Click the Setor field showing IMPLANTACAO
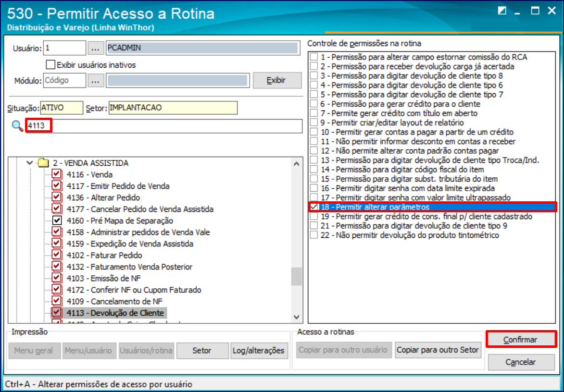564x392 pixels. [x=173, y=108]
